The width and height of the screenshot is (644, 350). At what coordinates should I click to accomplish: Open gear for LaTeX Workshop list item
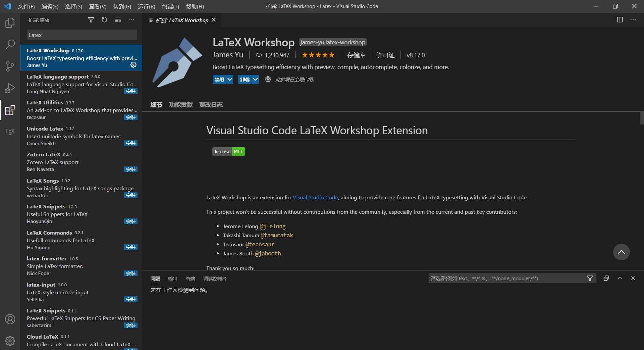(x=133, y=65)
